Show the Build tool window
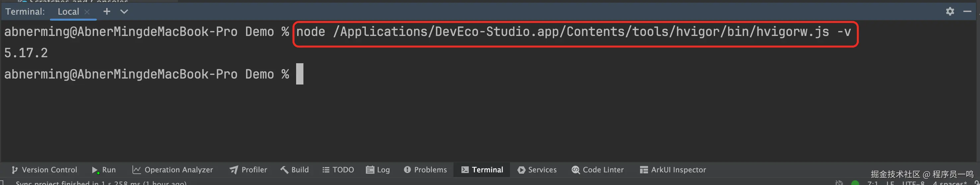The image size is (980, 185). tap(294, 170)
